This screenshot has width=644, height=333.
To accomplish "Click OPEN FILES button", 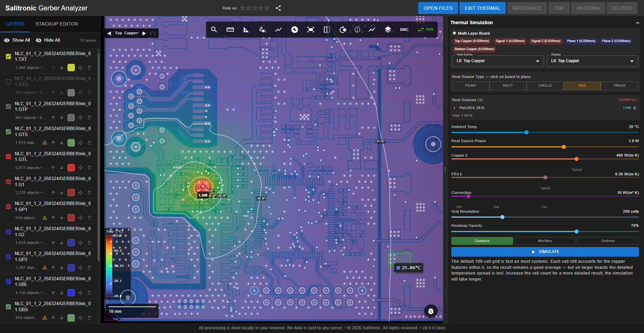I will tap(438, 8).
